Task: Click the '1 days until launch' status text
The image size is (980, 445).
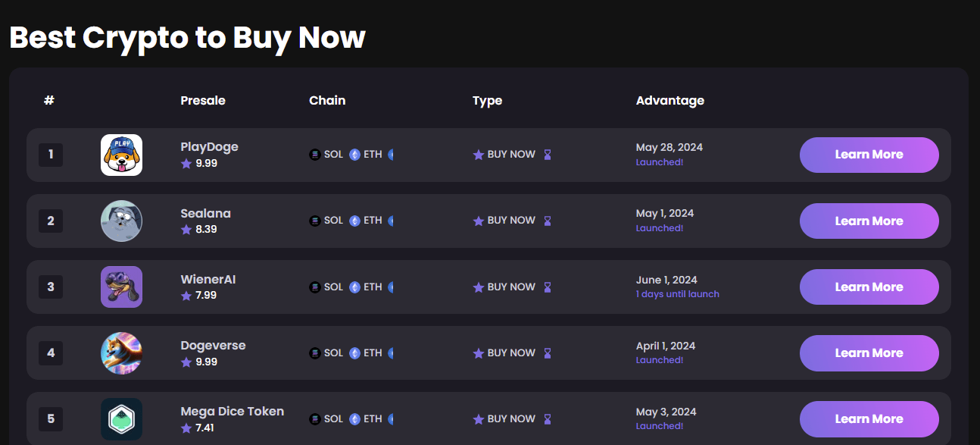Action: tap(678, 294)
